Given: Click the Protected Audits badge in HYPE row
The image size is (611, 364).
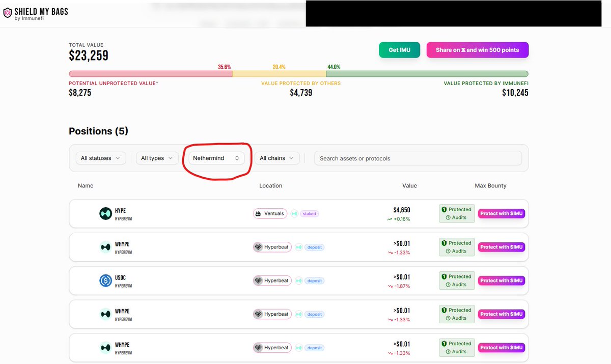Looking at the screenshot, I should click(457, 213).
